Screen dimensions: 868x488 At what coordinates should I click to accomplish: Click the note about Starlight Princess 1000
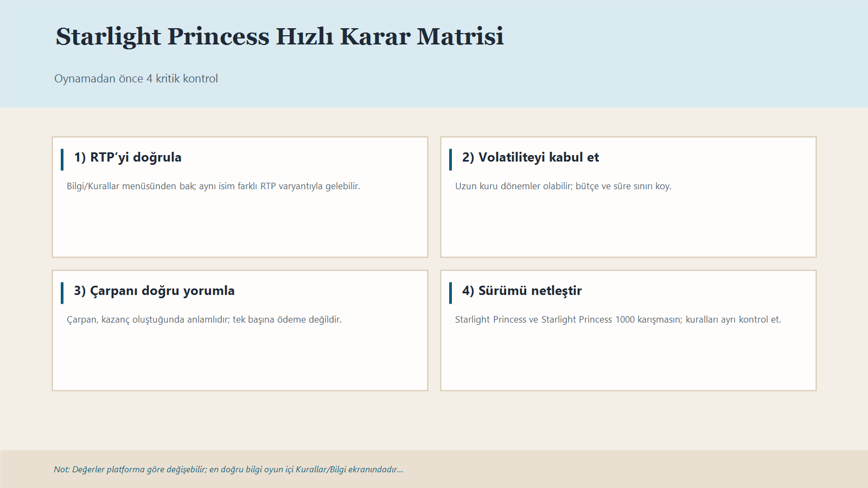618,319
